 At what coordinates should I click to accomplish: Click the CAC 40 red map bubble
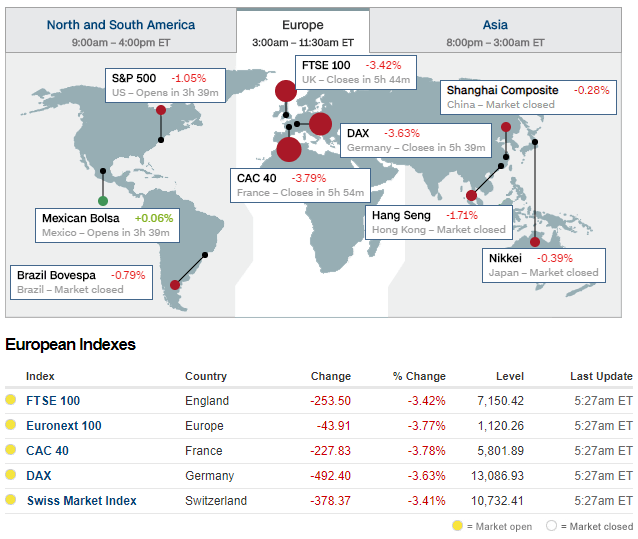[288, 149]
